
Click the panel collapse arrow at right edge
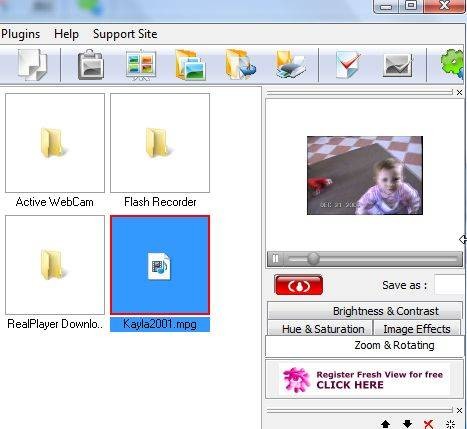(462, 239)
